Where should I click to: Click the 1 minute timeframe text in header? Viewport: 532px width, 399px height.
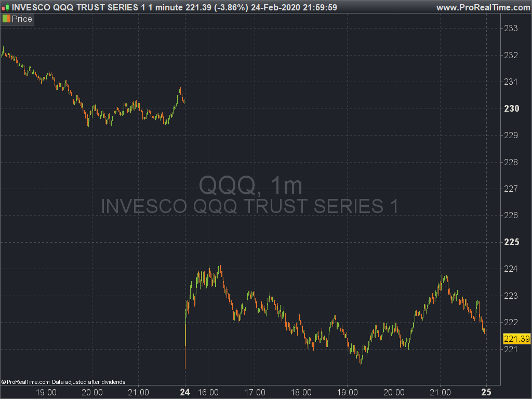tap(166, 7)
